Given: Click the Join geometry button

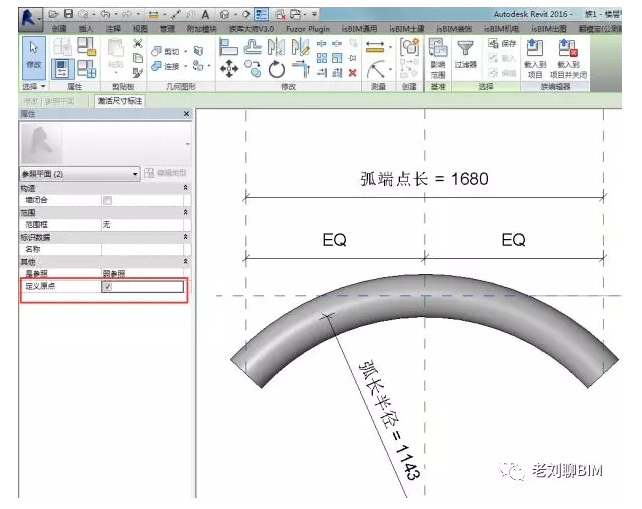Looking at the screenshot, I should (x=166, y=66).
